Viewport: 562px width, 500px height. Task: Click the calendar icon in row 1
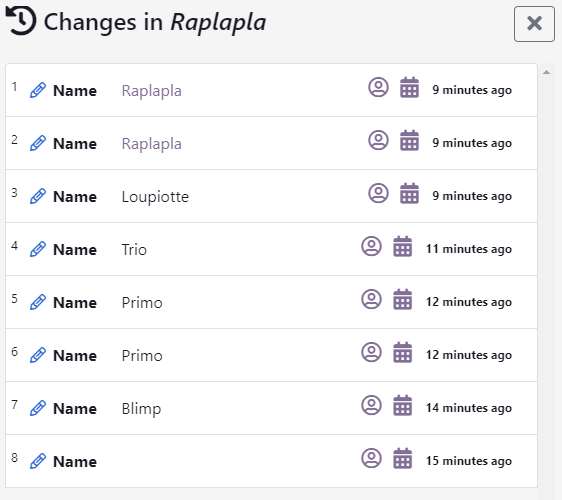pyautogui.click(x=409, y=87)
